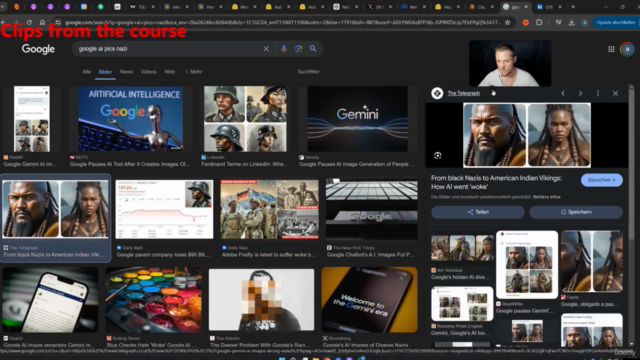Screen dimensions: 640x360
Task: Open Daily Mail Adobe Firefly thumbnail
Action: click(x=269, y=209)
